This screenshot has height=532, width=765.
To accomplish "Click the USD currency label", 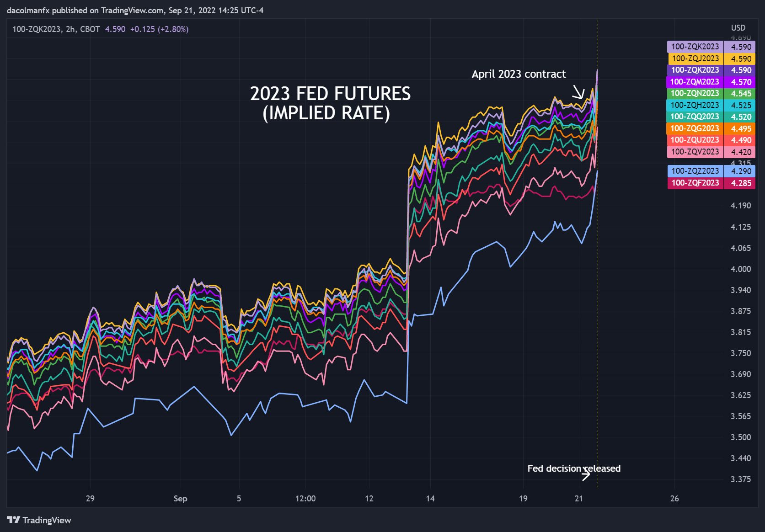I will point(738,28).
